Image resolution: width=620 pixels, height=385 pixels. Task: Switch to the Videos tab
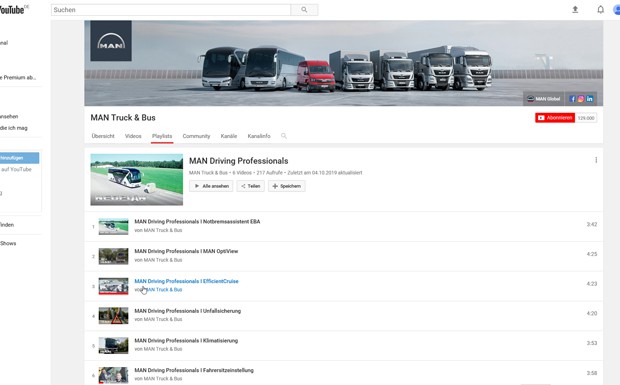133,136
